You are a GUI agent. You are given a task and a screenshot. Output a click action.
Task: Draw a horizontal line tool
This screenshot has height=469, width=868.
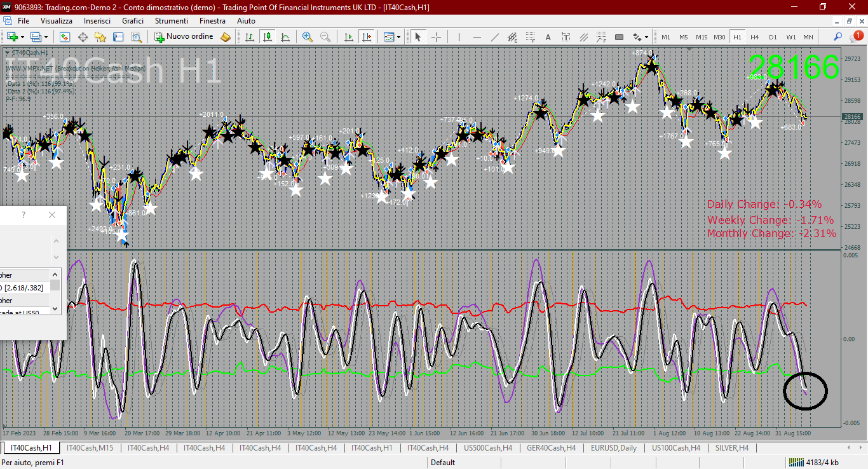(477, 37)
